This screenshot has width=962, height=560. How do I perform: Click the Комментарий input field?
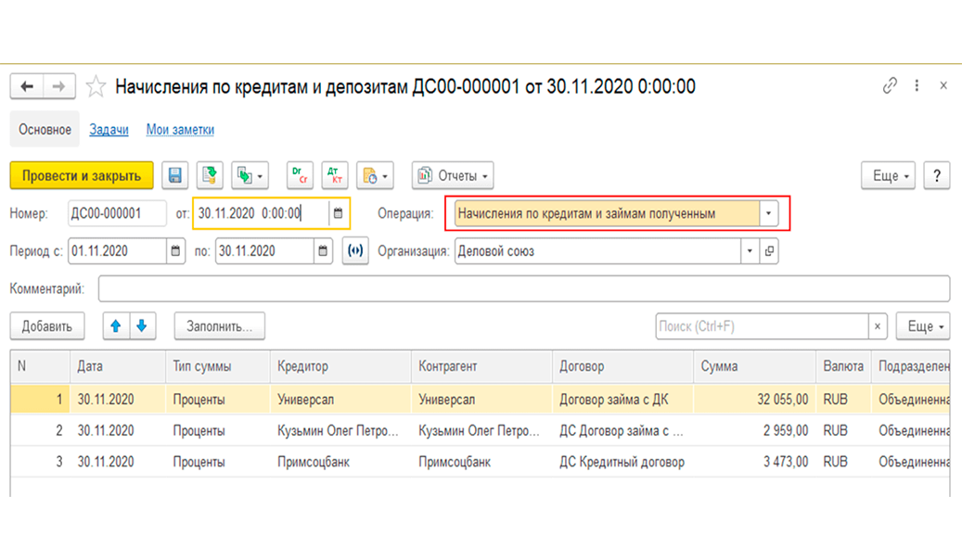[524, 288]
